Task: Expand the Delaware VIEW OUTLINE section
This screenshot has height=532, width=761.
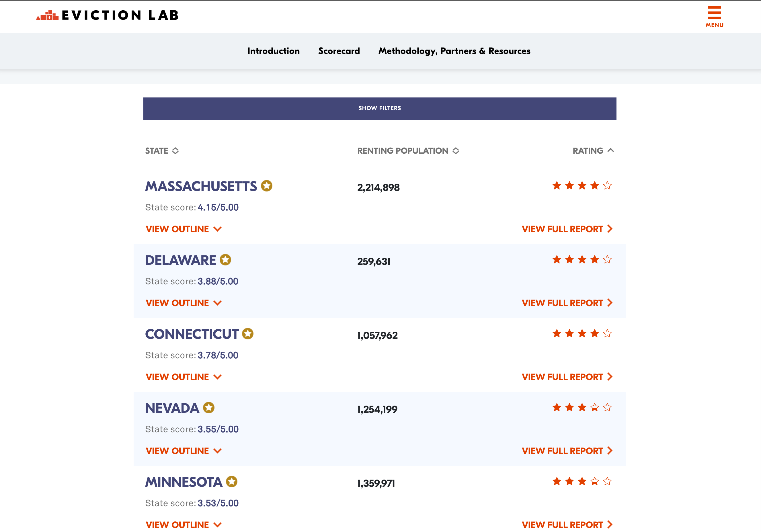Action: click(183, 303)
